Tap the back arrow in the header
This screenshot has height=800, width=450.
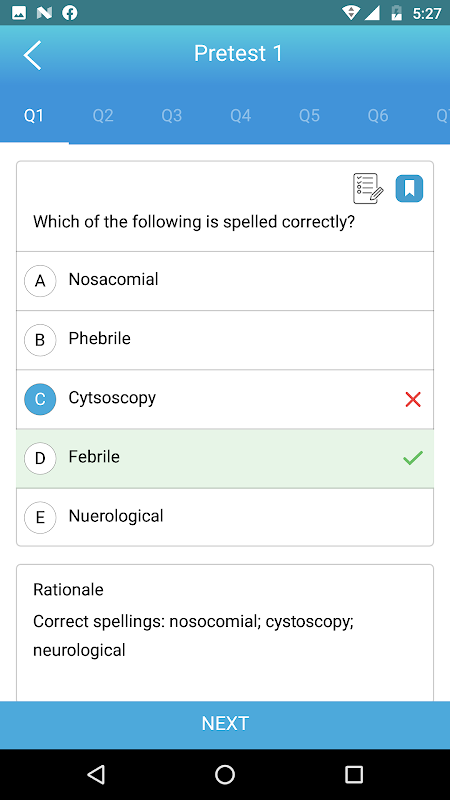tap(32, 54)
